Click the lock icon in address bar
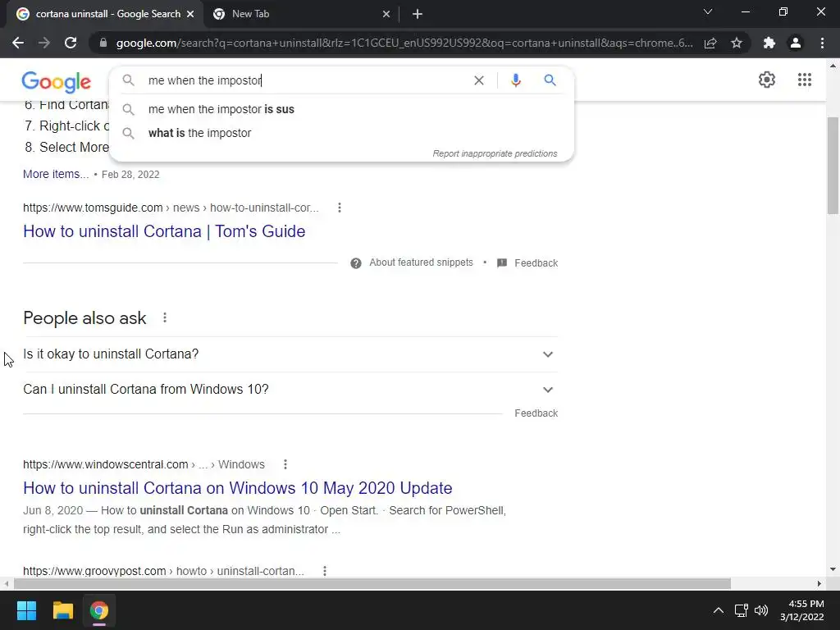The image size is (840, 630). click(103, 43)
